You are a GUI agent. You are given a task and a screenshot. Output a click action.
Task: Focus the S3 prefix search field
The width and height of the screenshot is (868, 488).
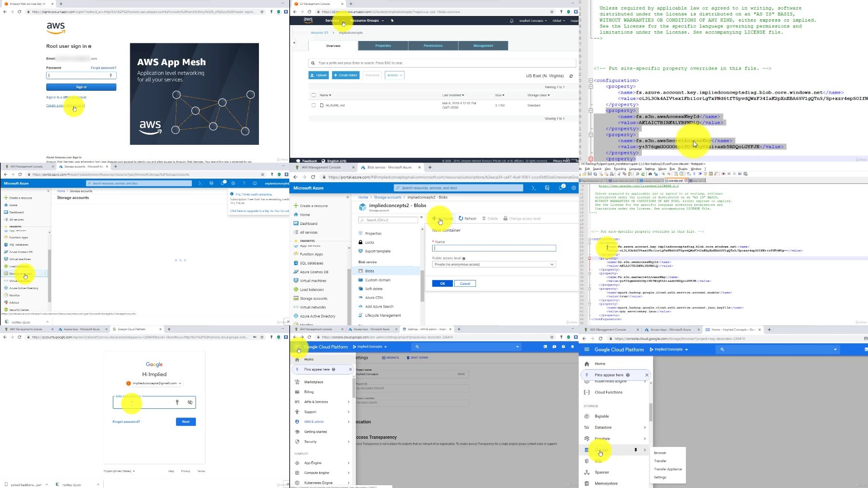point(442,63)
